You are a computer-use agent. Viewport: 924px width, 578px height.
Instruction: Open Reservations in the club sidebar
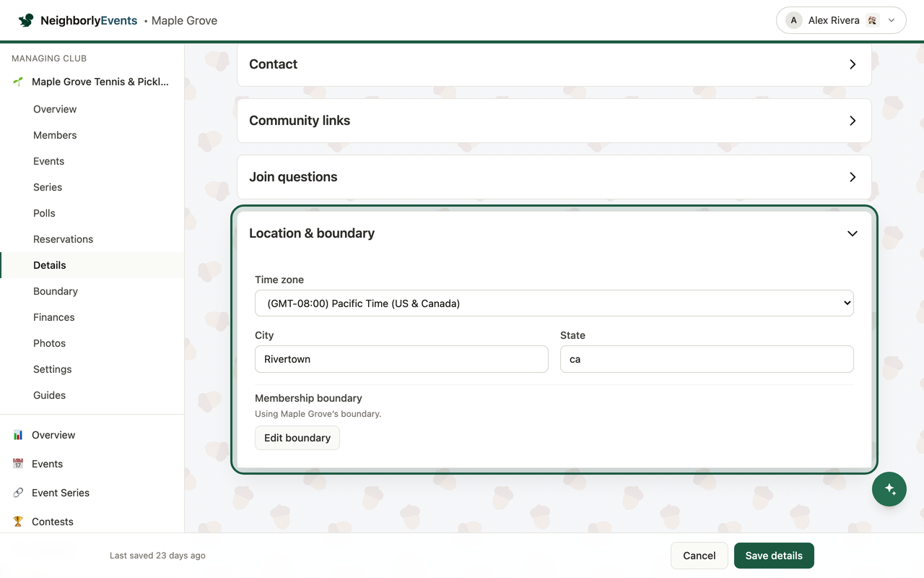tap(63, 239)
